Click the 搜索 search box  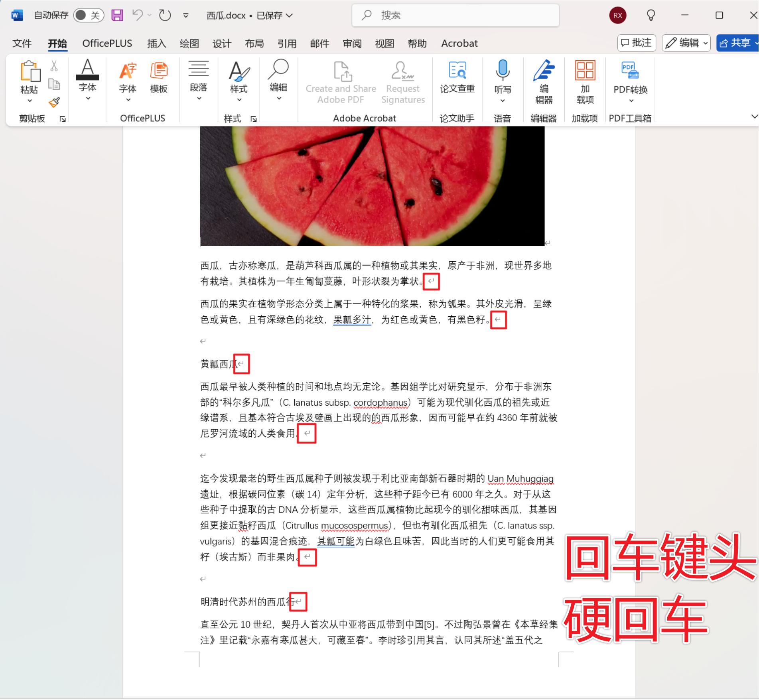coord(455,15)
